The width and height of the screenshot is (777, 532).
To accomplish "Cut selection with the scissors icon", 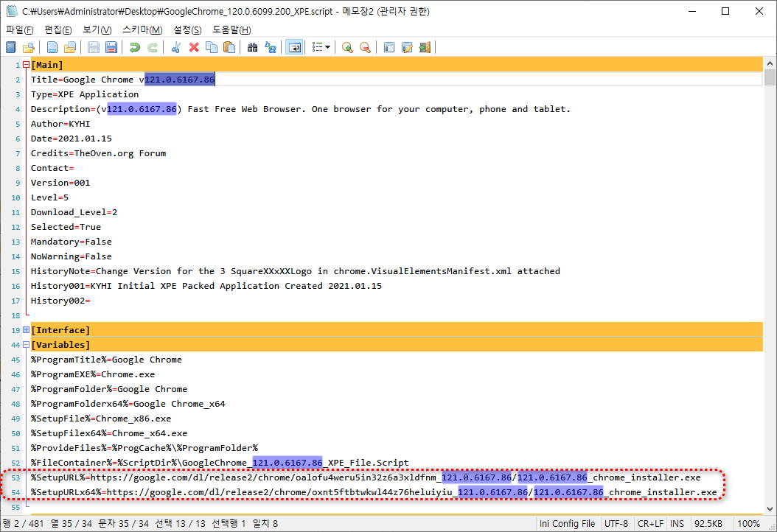I will pos(176,48).
